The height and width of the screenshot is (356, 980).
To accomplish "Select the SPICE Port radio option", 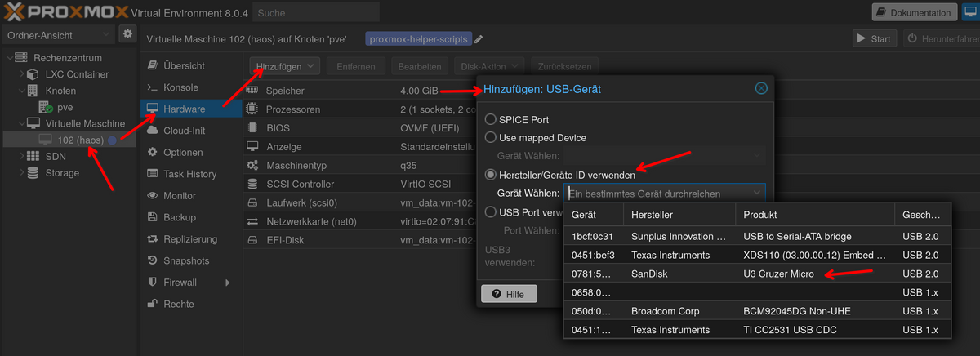I will (491, 120).
